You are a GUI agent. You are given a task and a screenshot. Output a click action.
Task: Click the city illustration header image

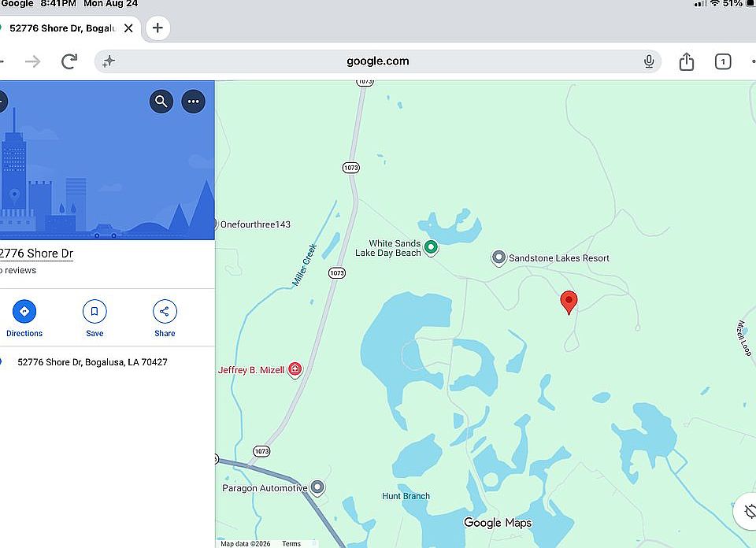pyautogui.click(x=107, y=160)
